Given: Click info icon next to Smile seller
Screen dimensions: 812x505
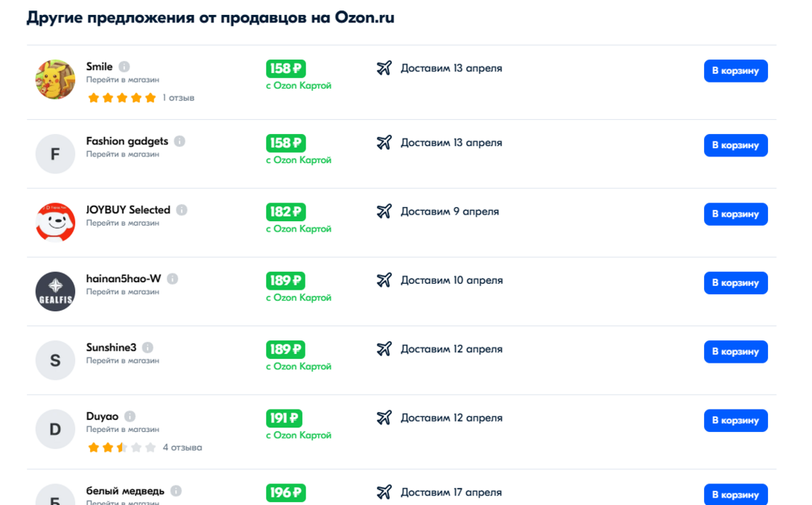Looking at the screenshot, I should pos(124,67).
